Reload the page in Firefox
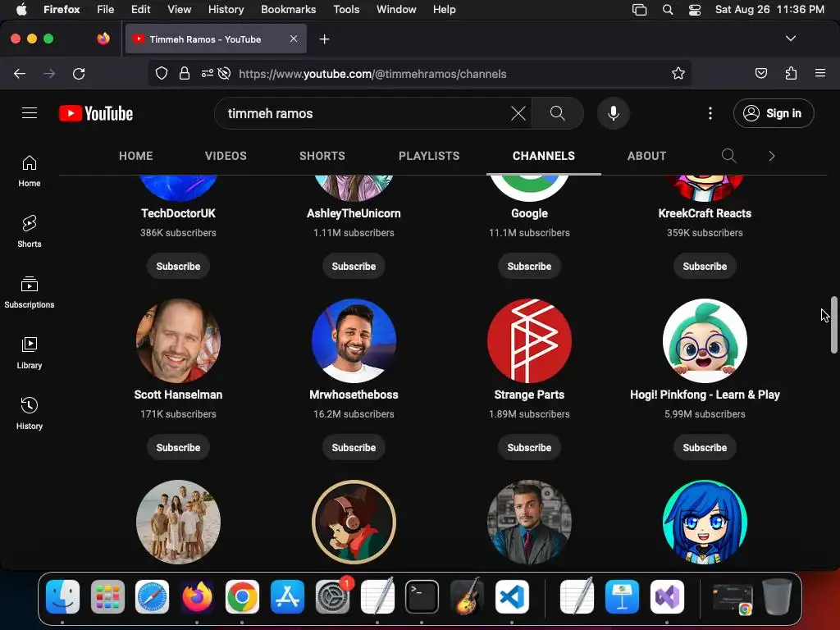 [79, 73]
